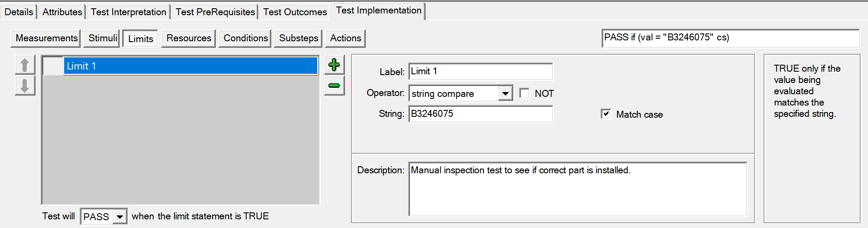Switch to the Test Outcomes tab
868x228 pixels.
tap(295, 12)
